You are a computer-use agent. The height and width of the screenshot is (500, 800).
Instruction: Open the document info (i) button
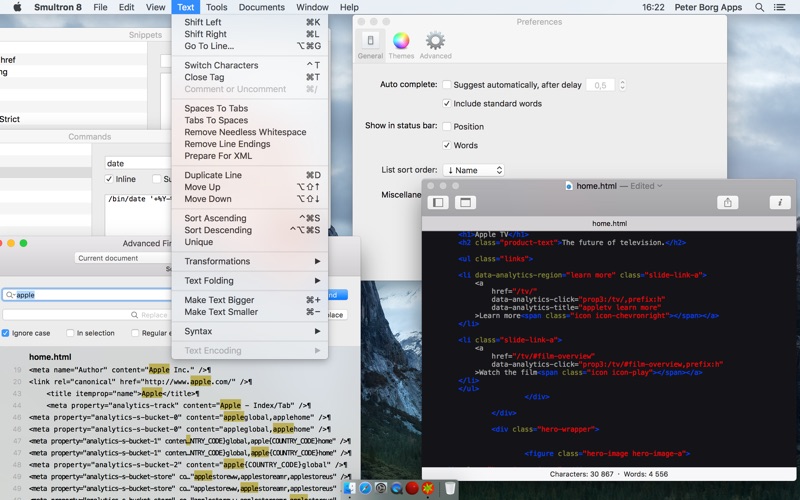tap(780, 203)
